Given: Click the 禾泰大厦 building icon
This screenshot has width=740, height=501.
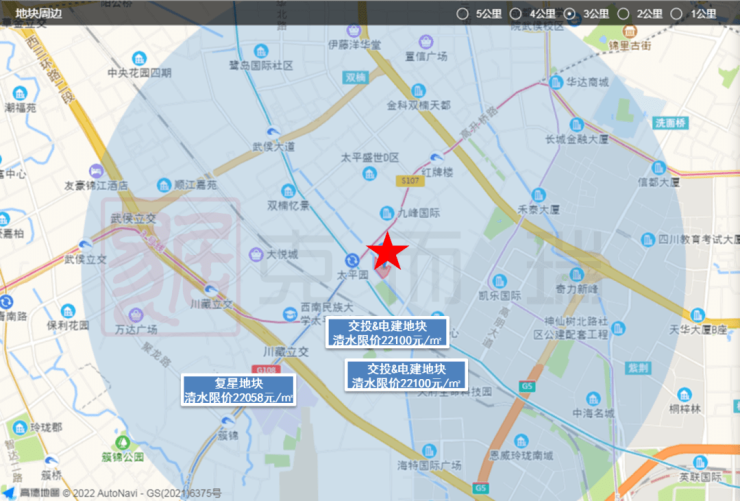Looking at the screenshot, I should click(538, 195).
